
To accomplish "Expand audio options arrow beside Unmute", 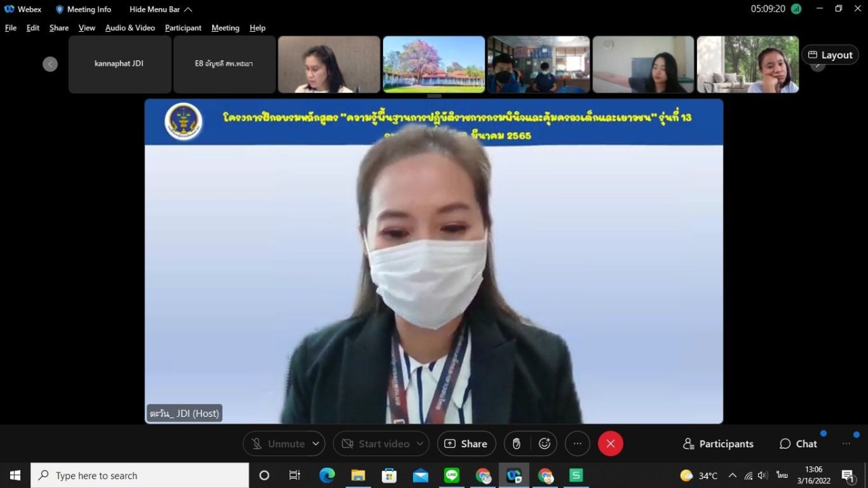I will pos(316,443).
